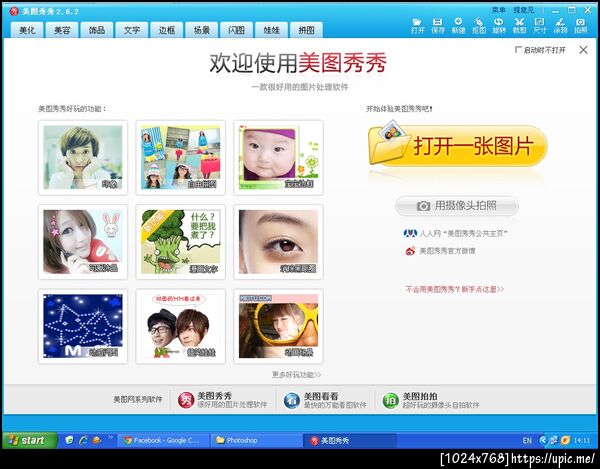Select the 抠图 cutout tool icon
The height and width of the screenshot is (469, 600).
(x=479, y=26)
